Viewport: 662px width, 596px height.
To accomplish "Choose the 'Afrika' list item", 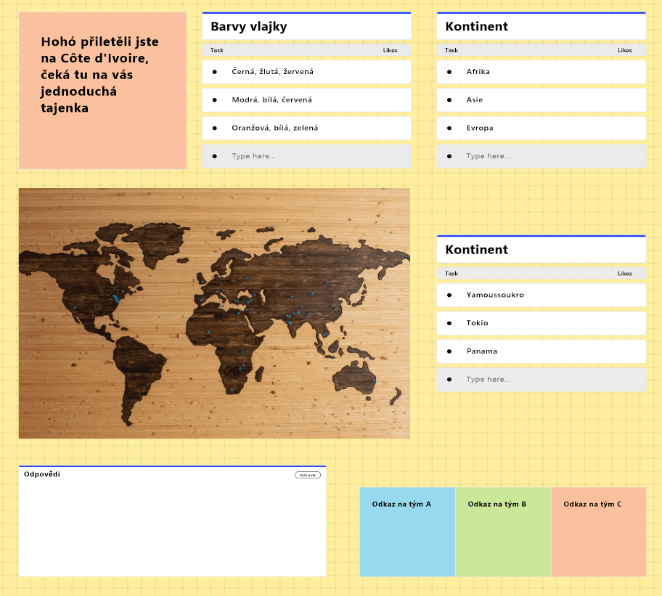I will [x=541, y=72].
